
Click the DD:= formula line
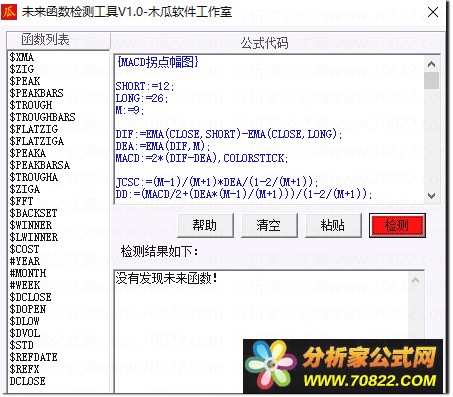(x=243, y=194)
